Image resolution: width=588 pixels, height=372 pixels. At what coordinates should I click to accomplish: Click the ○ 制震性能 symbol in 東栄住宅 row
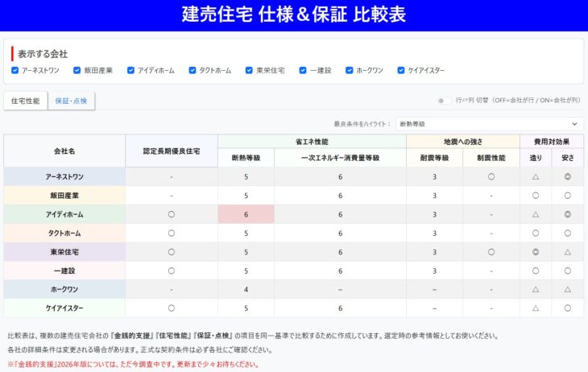pos(491,252)
